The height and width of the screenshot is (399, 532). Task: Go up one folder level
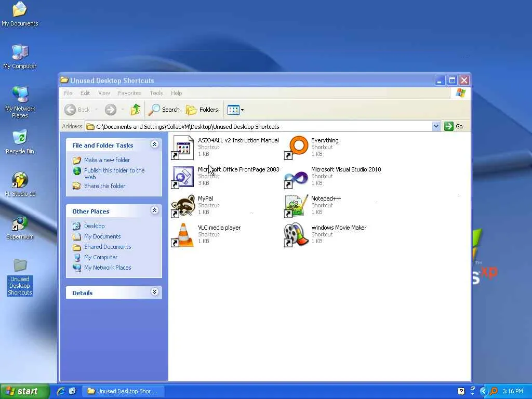tap(136, 110)
